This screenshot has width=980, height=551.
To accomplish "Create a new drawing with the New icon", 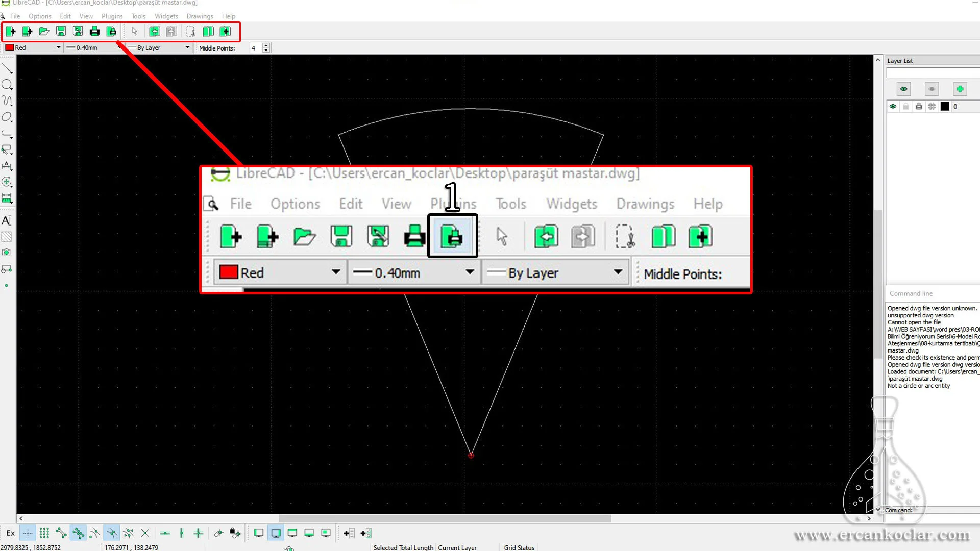I will (x=10, y=32).
